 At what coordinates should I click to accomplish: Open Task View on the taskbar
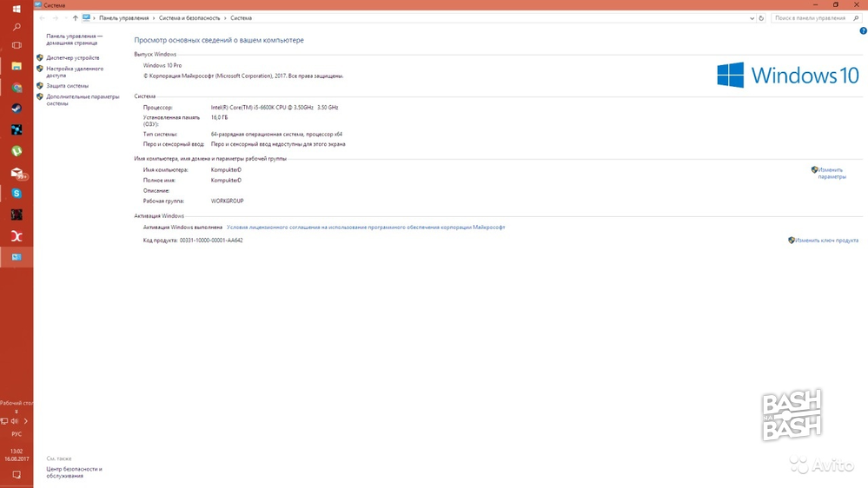tap(17, 45)
